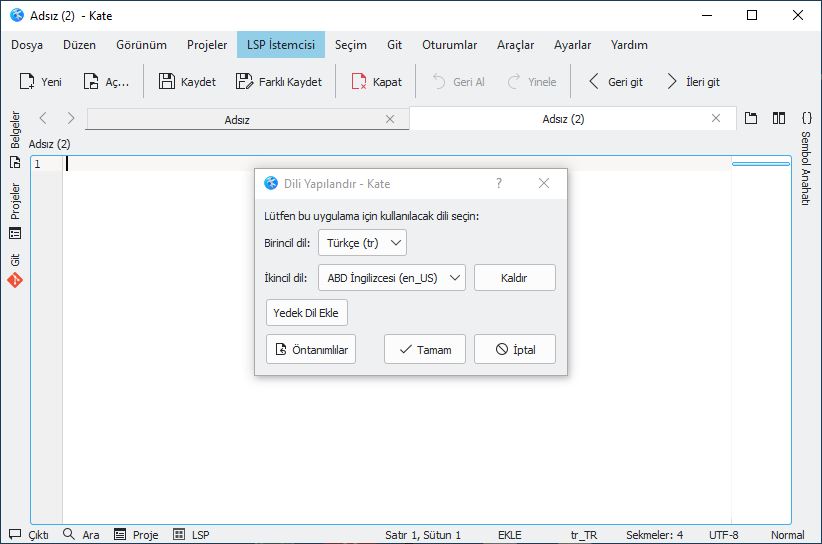Click the editor minimap scrollbar
The image size is (822, 544).
click(x=761, y=339)
